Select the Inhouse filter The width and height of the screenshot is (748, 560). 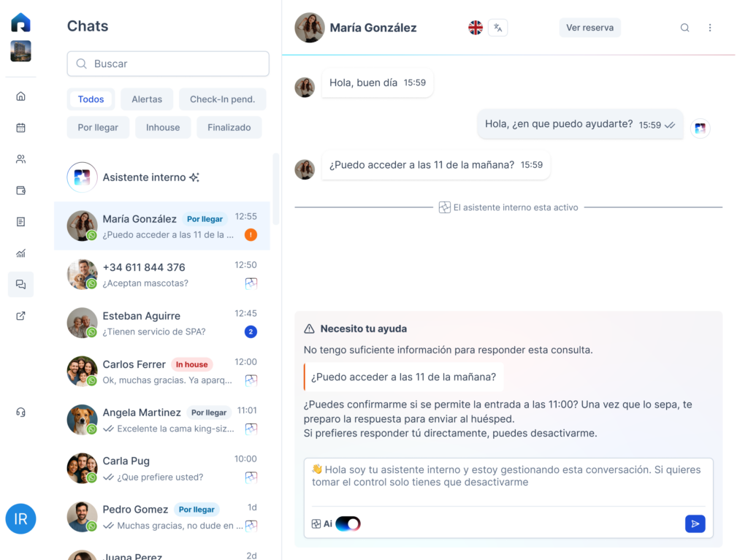pos(163,127)
